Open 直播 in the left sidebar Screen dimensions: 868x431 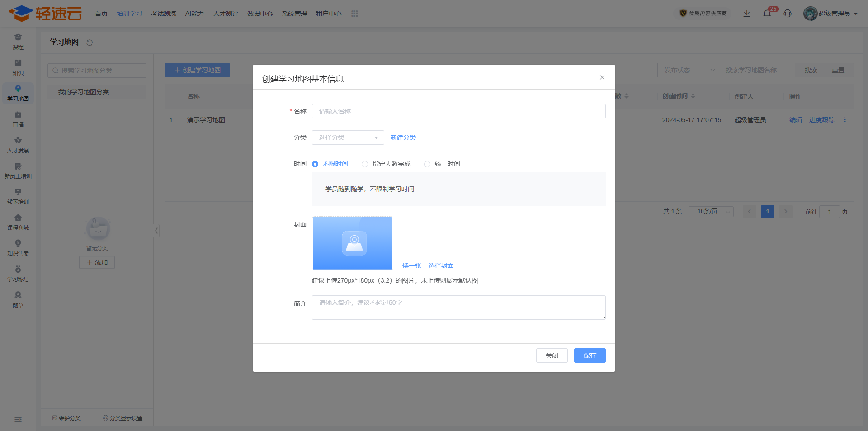tap(18, 119)
